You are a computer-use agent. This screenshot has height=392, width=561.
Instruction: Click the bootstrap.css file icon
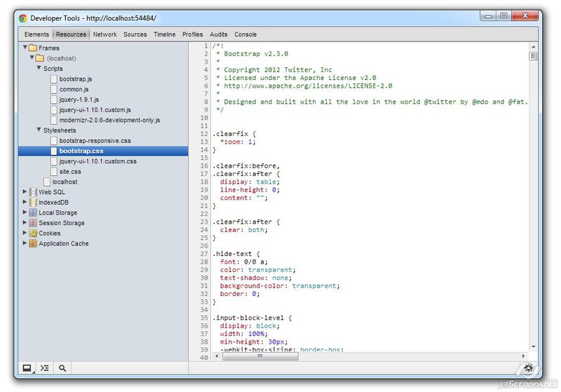click(x=54, y=151)
